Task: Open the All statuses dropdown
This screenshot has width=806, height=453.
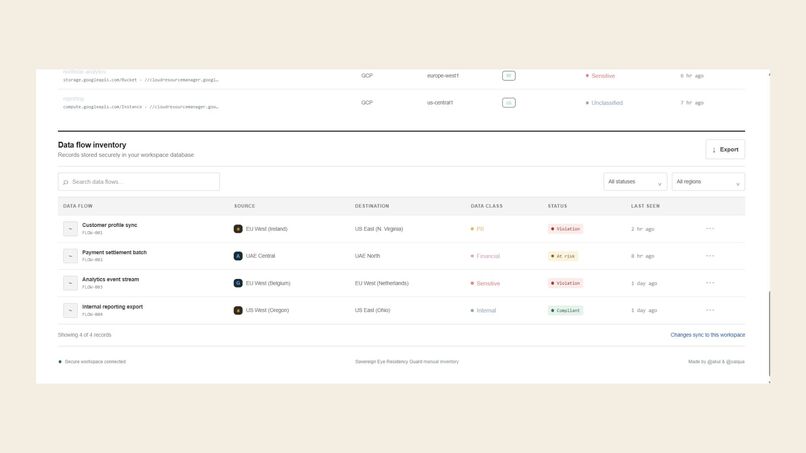Action: point(635,182)
